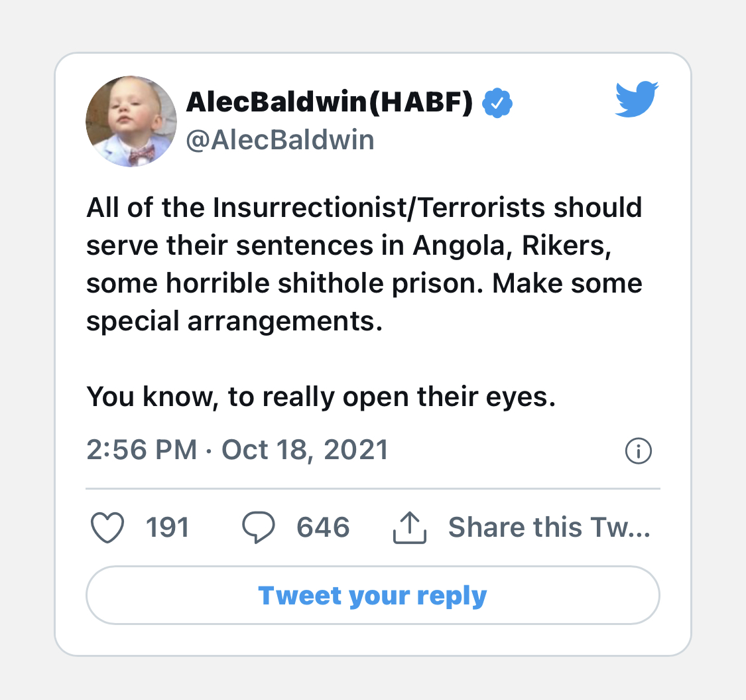
Task: Click the Oct 18, 2021 date
Action: [304, 450]
